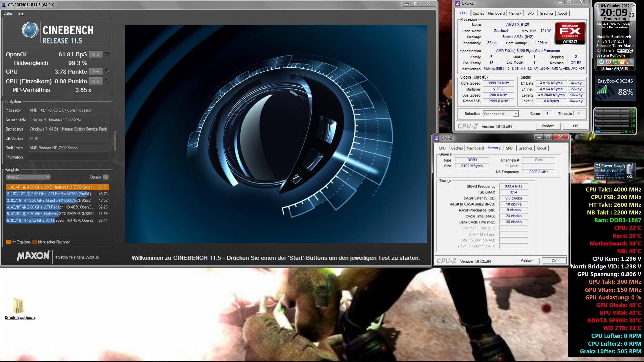The width and height of the screenshot is (644, 362).
Task: Click the top CPU-Z window title icon
Action: [x=457, y=3]
